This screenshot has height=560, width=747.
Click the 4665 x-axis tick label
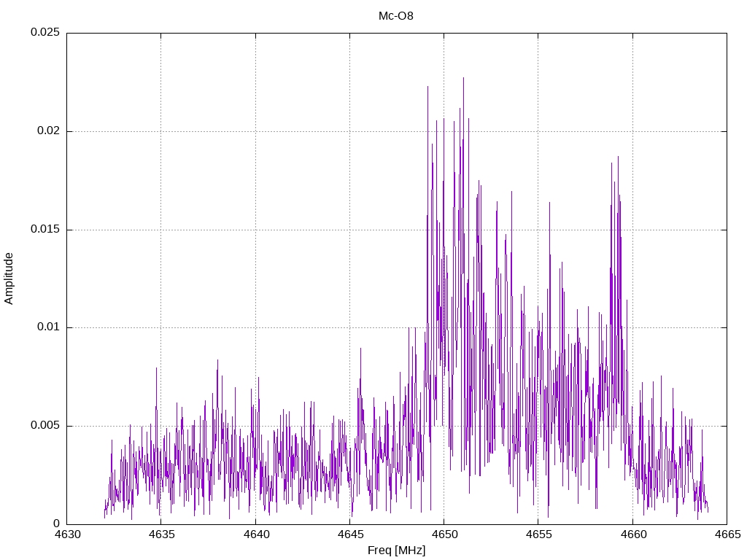(728, 534)
